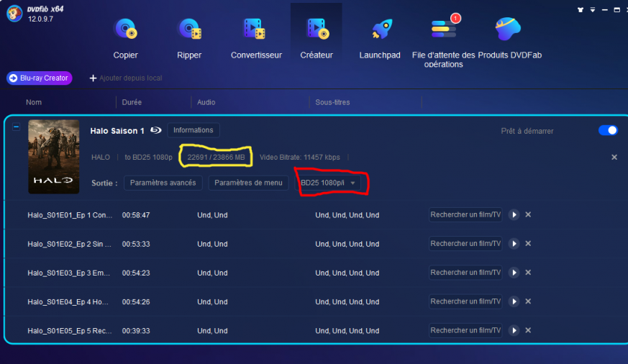Image resolution: width=628 pixels, height=364 pixels.
Task: Open Paramètres avancés
Action: tap(163, 183)
